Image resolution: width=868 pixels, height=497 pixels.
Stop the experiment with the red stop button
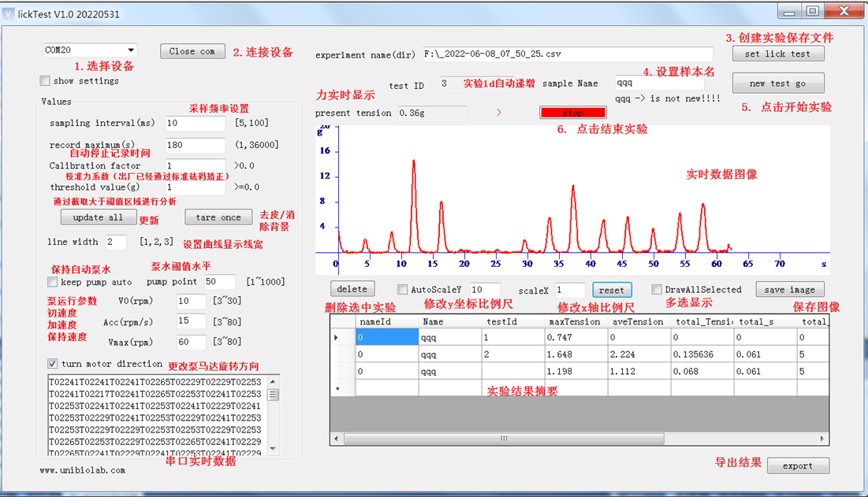coord(573,113)
